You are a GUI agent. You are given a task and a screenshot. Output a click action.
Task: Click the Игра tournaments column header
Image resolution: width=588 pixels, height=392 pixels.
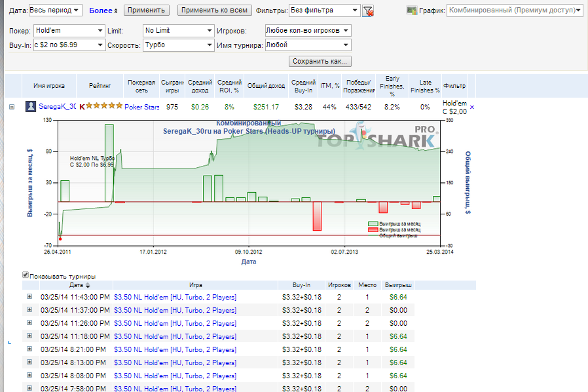195,285
